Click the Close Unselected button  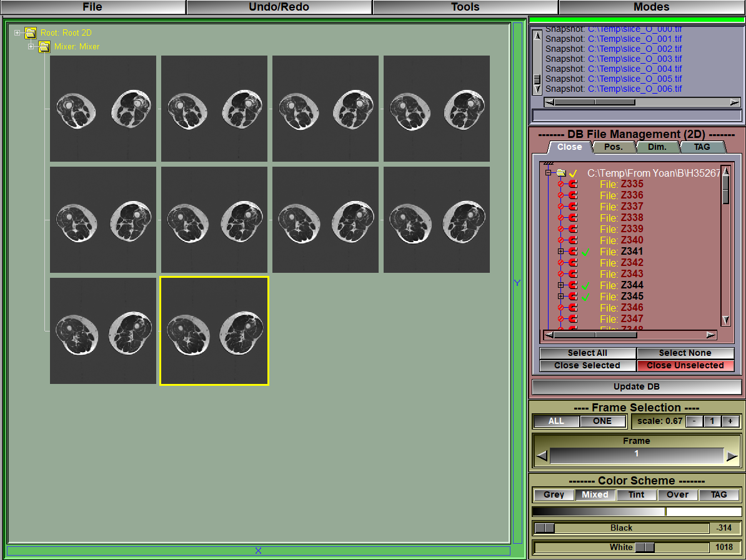[x=685, y=366]
